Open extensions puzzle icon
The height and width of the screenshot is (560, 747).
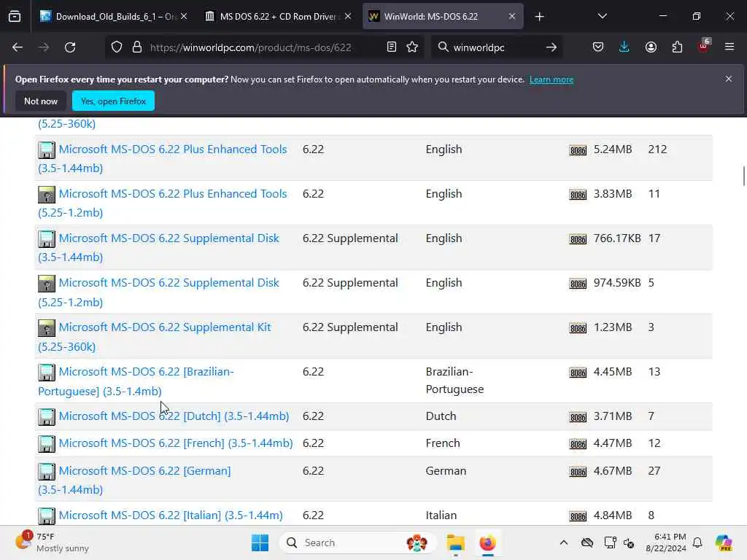pos(677,47)
